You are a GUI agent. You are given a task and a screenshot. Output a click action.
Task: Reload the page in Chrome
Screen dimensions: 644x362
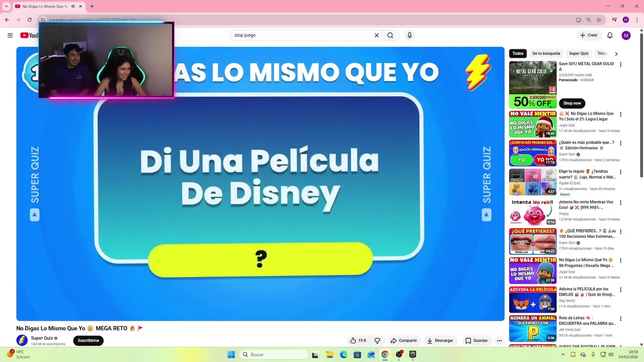(29, 20)
